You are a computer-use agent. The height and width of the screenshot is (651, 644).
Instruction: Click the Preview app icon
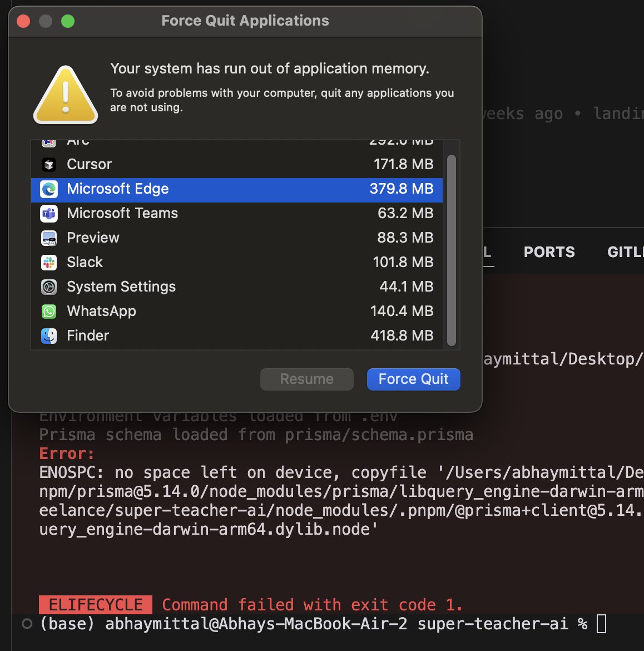pyautogui.click(x=49, y=238)
